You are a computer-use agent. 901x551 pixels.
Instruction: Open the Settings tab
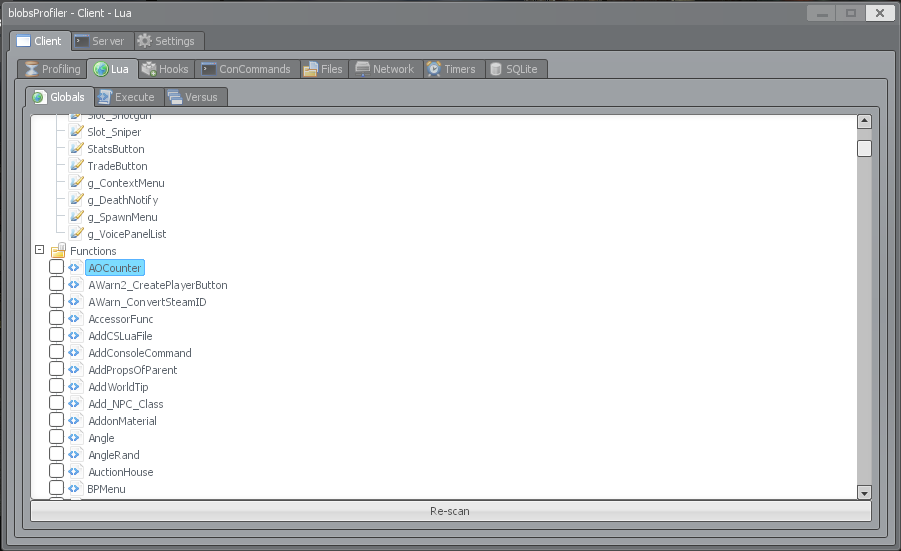click(168, 41)
